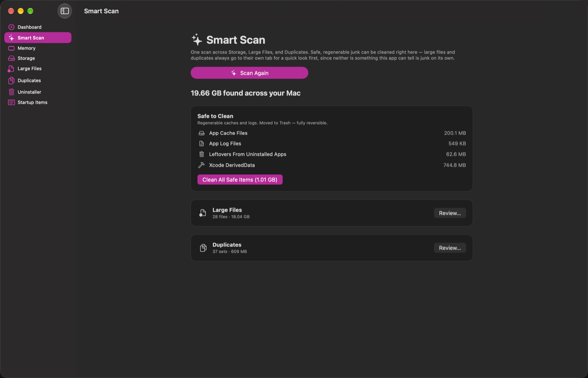Open the Dashboard section
The width and height of the screenshot is (588, 378).
38,27
